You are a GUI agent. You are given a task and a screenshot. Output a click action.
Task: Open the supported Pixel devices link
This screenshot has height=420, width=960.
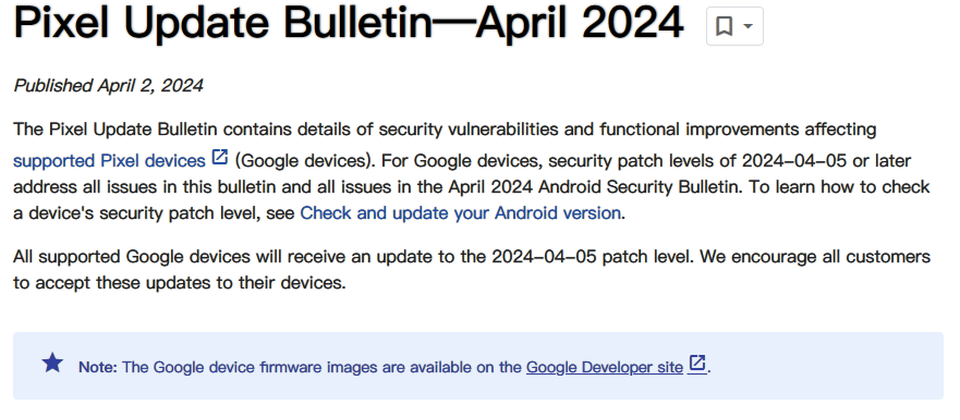[x=109, y=161]
